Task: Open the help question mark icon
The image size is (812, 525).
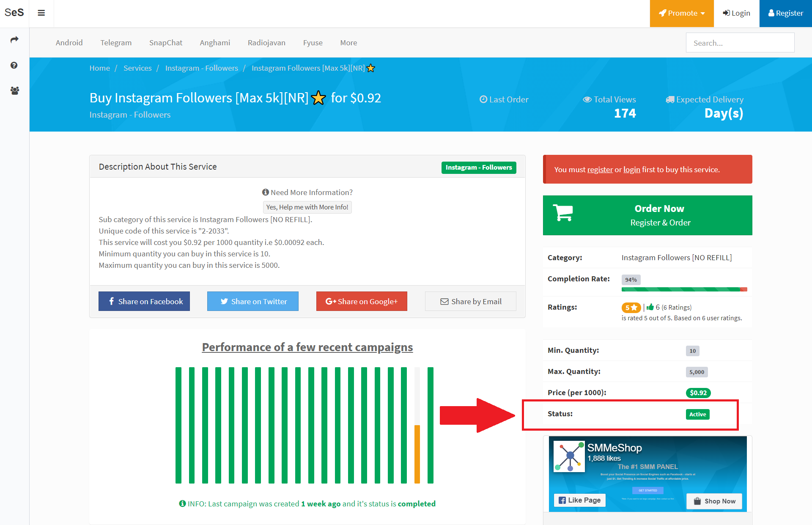Action: 14,65
